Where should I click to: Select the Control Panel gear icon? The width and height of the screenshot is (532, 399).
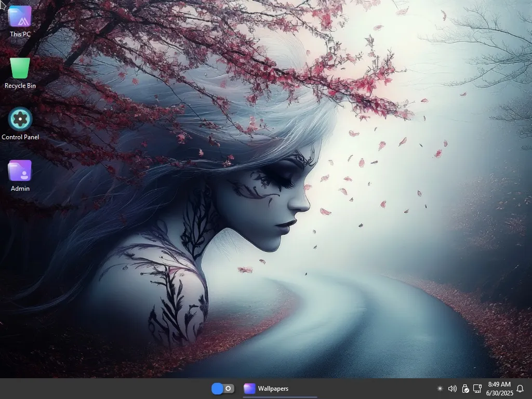(20, 119)
